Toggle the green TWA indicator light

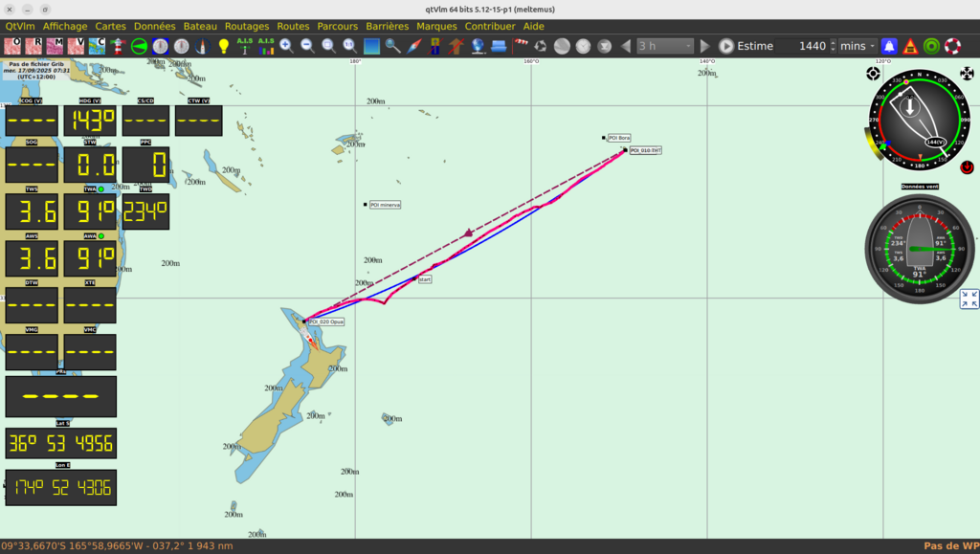click(x=100, y=189)
